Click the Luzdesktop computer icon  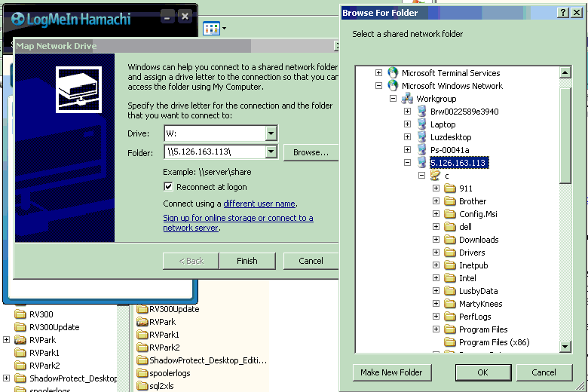(x=422, y=137)
